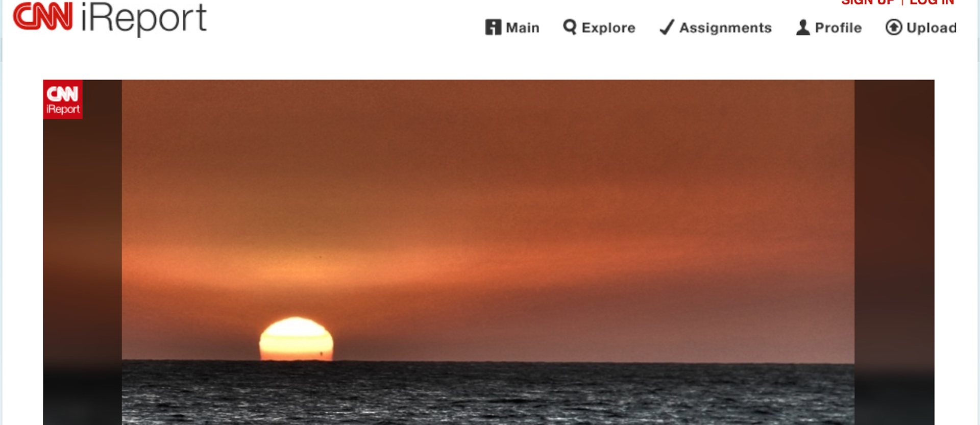This screenshot has width=980, height=425.
Task: Click the ocean waves area of photo
Action: 488,393
